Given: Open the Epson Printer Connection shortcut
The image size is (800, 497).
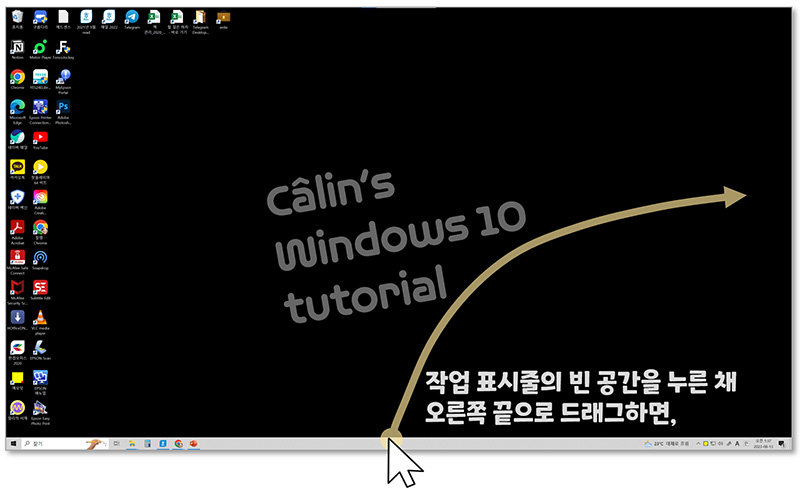Looking at the screenshot, I should point(40,112).
